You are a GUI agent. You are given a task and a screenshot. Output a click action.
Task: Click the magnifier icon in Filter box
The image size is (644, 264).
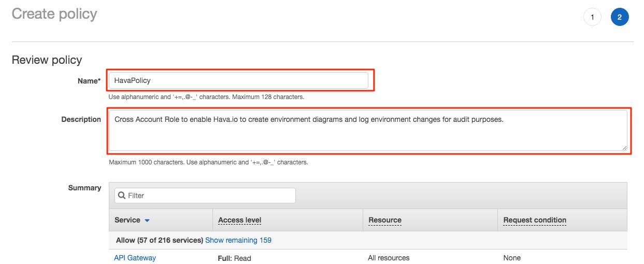click(122, 196)
